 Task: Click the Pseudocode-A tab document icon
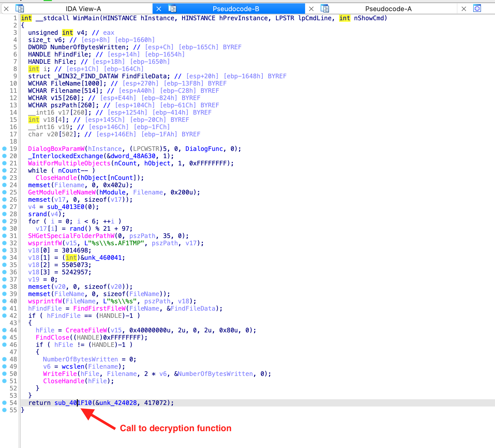[x=325, y=9]
